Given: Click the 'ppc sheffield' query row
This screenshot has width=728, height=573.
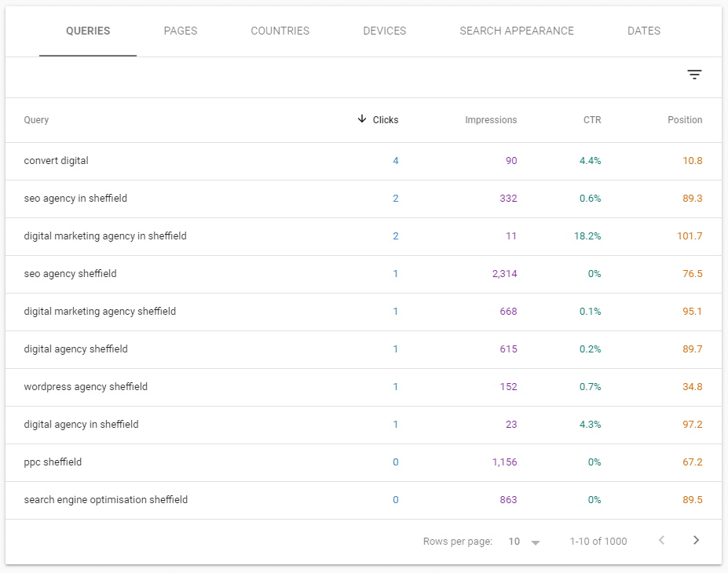Looking at the screenshot, I should click(x=53, y=462).
